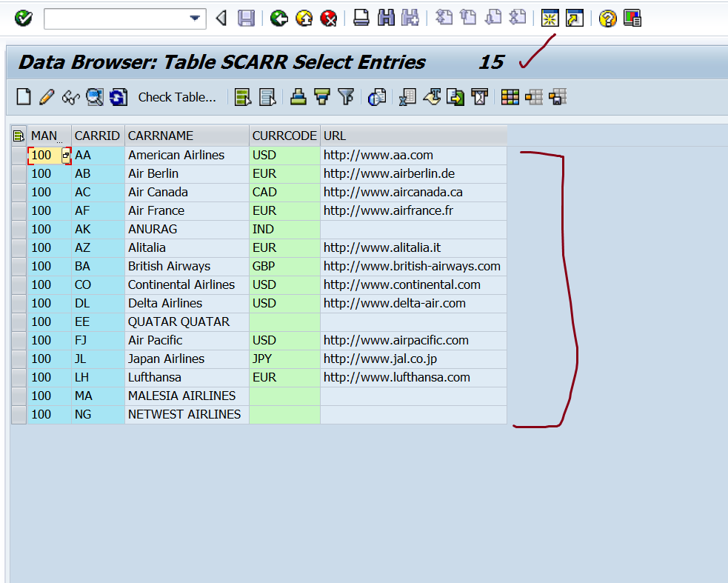Select the ANURAG row selector
Viewport: 728px width, 583px height.
pos(19,230)
